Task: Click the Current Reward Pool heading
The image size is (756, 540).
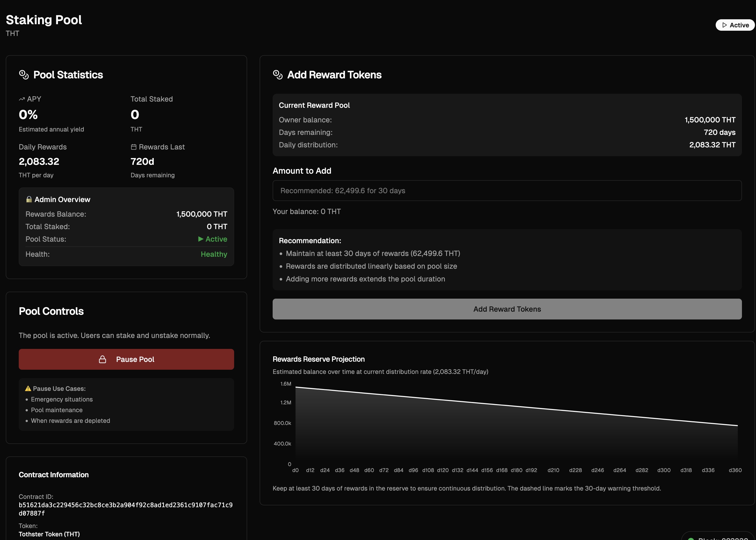Action: coord(314,105)
